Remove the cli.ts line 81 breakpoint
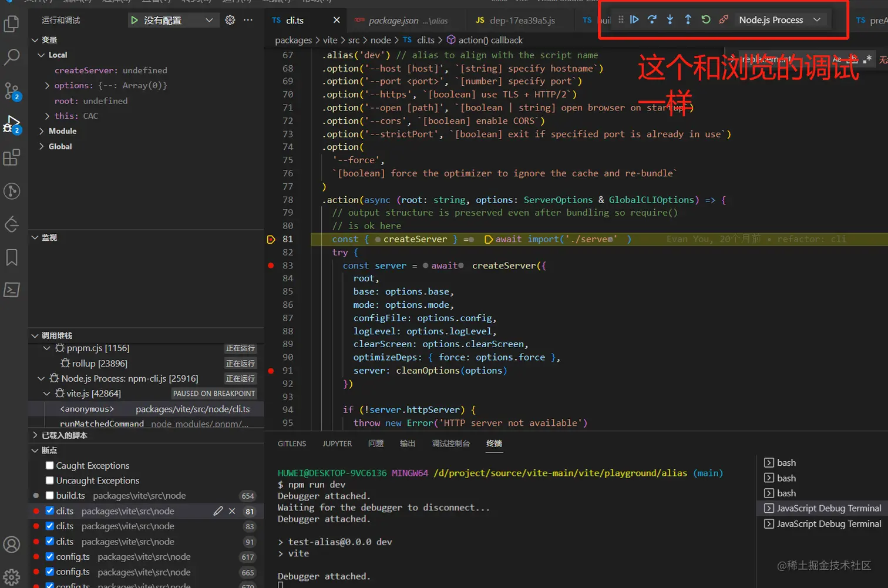 pyautogui.click(x=232, y=511)
